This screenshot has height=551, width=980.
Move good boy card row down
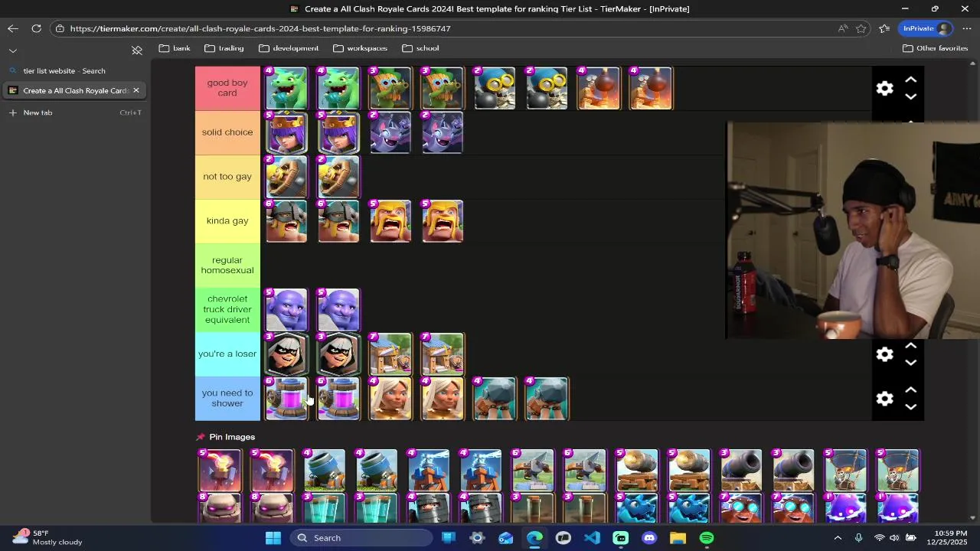click(x=910, y=96)
